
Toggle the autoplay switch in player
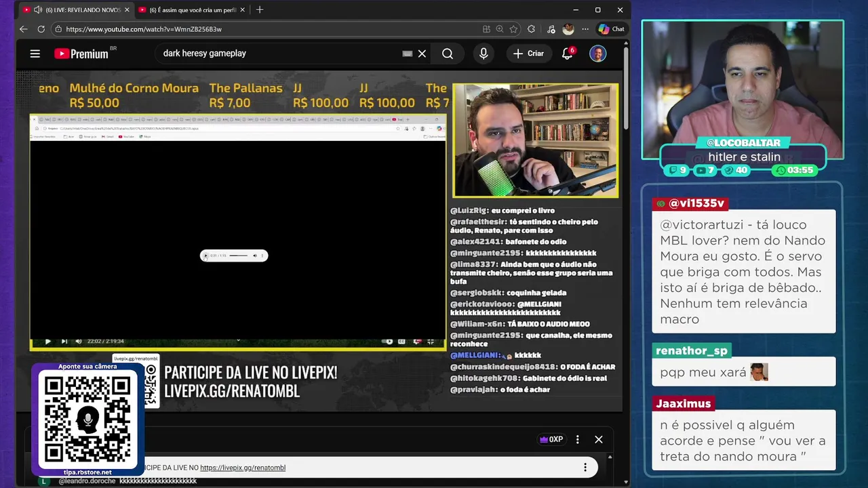point(388,341)
